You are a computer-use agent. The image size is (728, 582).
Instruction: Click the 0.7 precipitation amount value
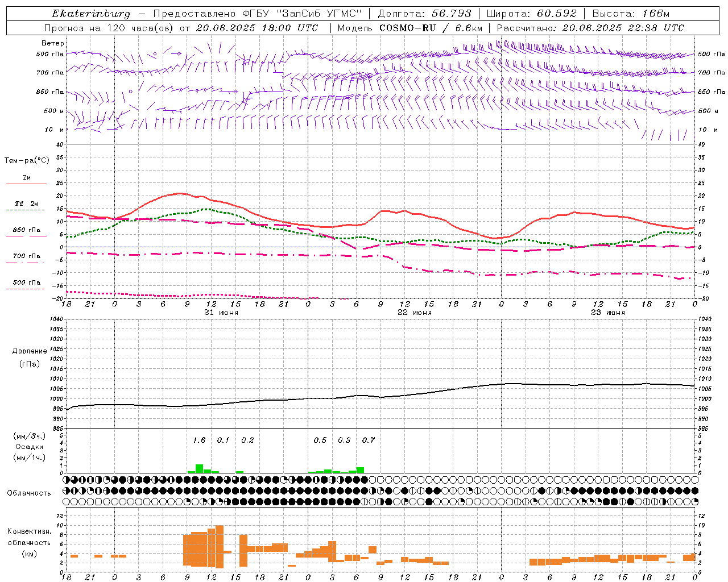369,440
